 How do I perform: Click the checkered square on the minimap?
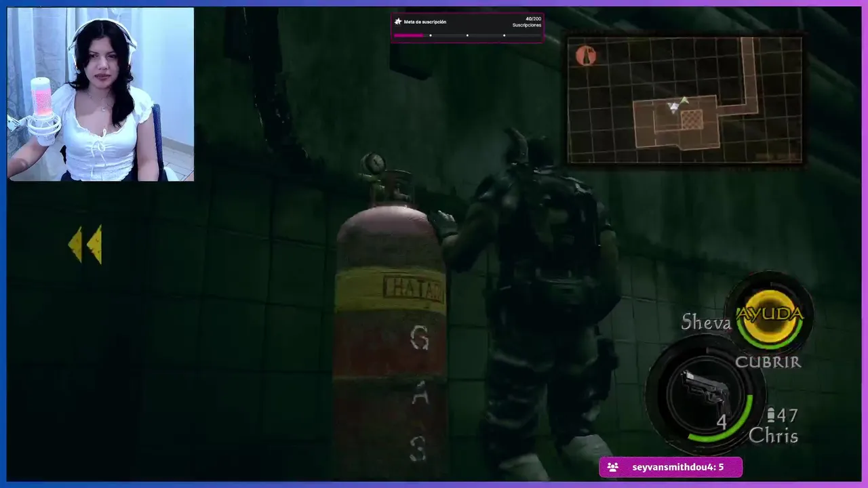pyautogui.click(x=691, y=120)
